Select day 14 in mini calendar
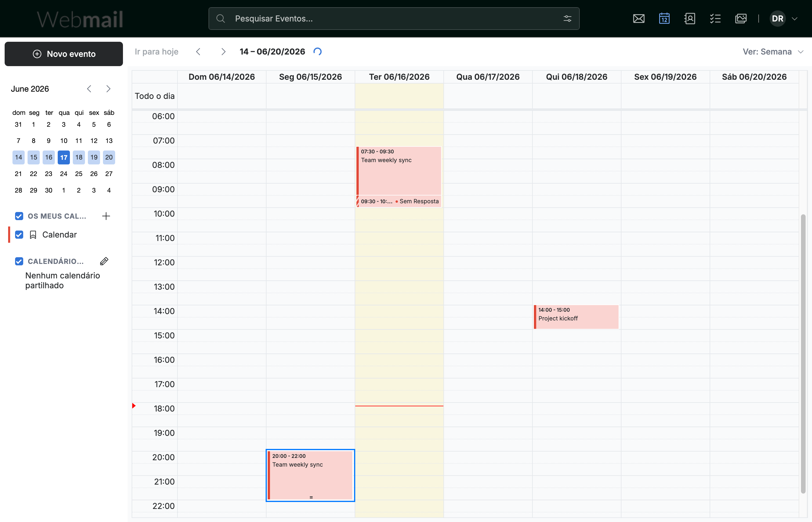The image size is (812, 522). pyautogui.click(x=19, y=158)
